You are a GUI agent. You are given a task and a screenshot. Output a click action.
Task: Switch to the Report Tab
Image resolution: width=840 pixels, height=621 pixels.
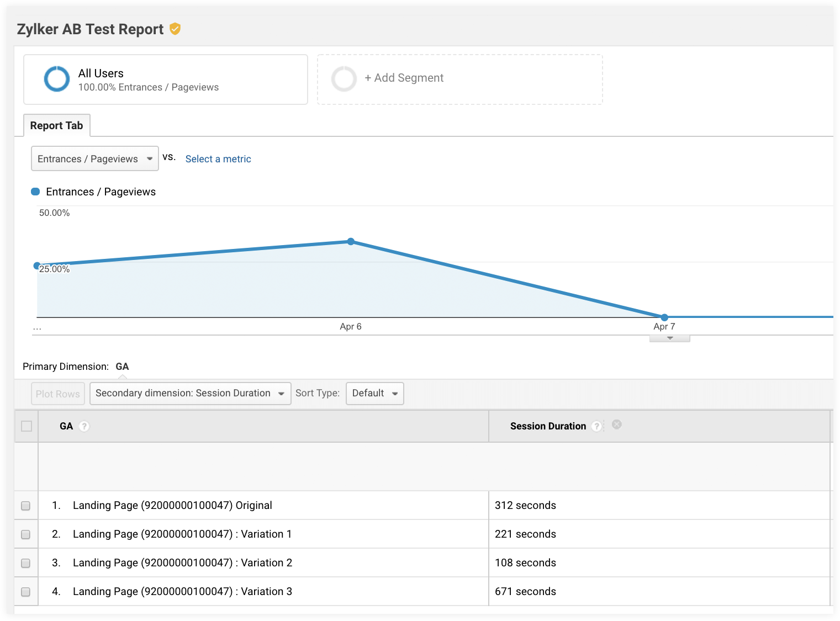[56, 126]
